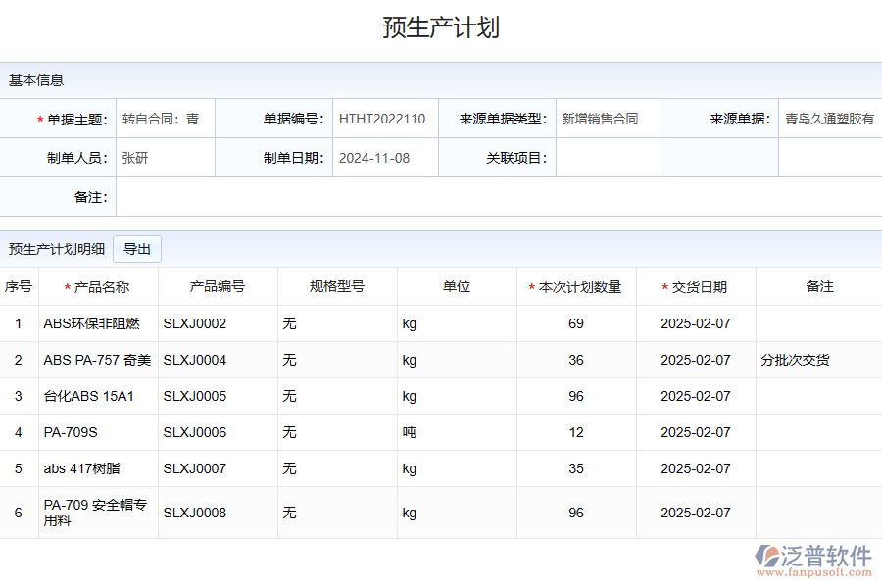Click the 制单人员 field 张研
The width and height of the screenshot is (882, 588).
[165, 158]
